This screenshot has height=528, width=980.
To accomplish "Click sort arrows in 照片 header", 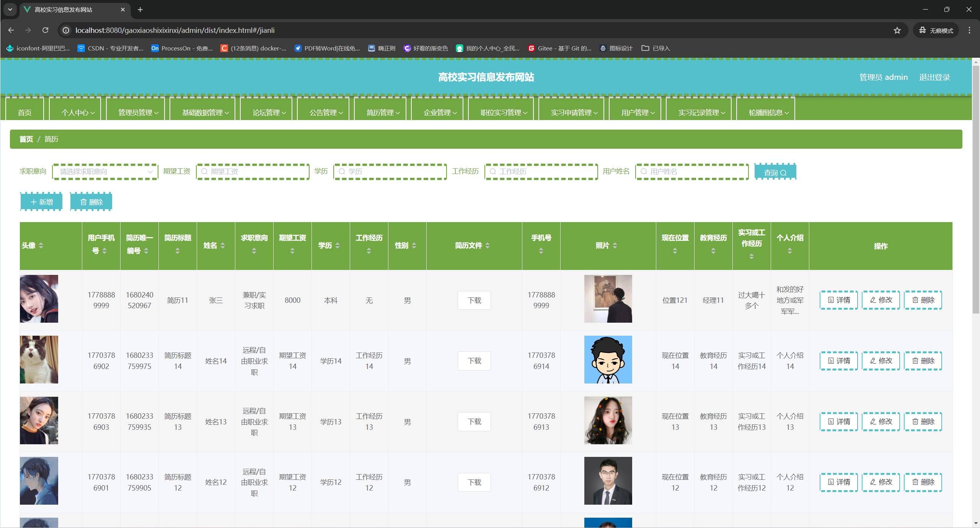I will 615,245.
